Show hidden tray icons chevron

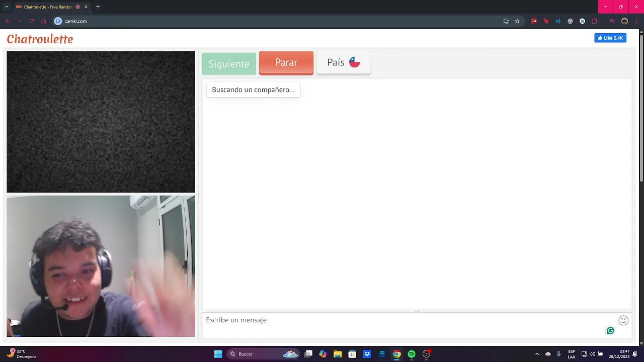click(537, 354)
